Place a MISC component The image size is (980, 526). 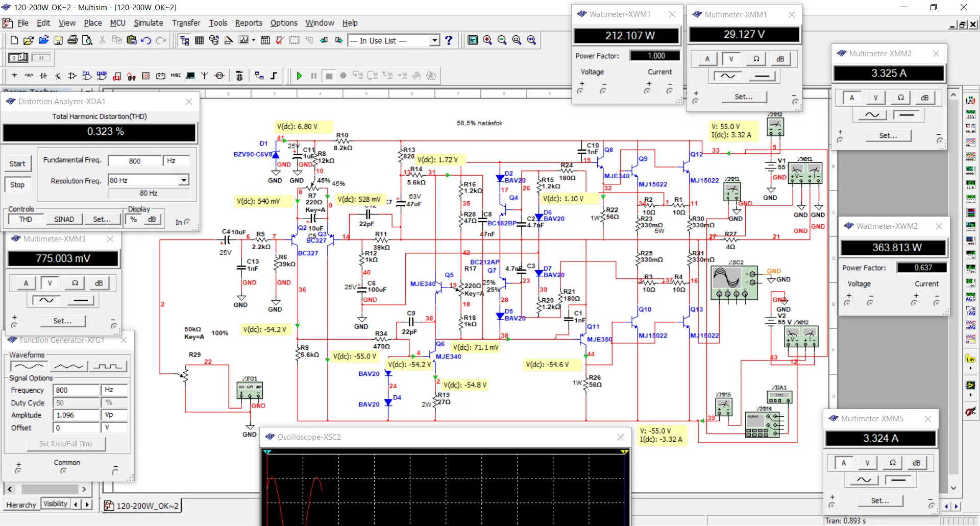(x=176, y=76)
